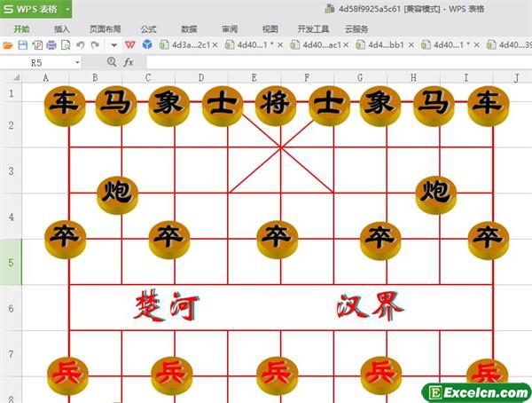Click the Undo arrow icon
532x403 pixels.
pyautogui.click(x=81, y=45)
